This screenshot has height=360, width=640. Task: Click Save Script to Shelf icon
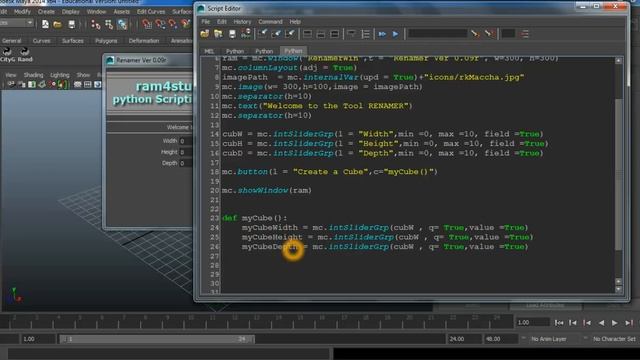point(246,34)
